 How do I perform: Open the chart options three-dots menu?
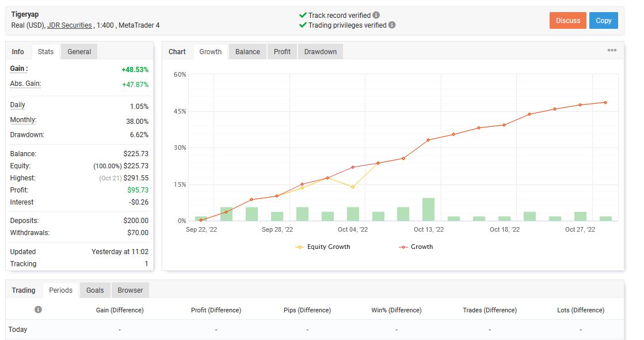[612, 50]
